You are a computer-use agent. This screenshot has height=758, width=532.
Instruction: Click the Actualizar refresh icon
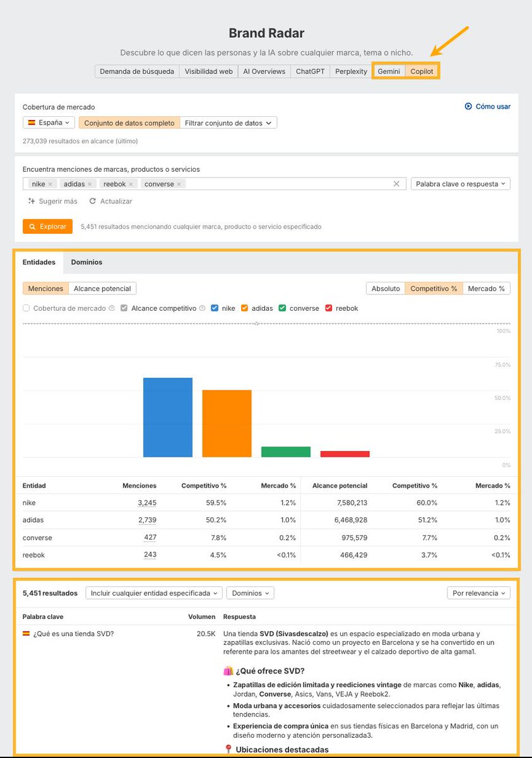point(93,201)
